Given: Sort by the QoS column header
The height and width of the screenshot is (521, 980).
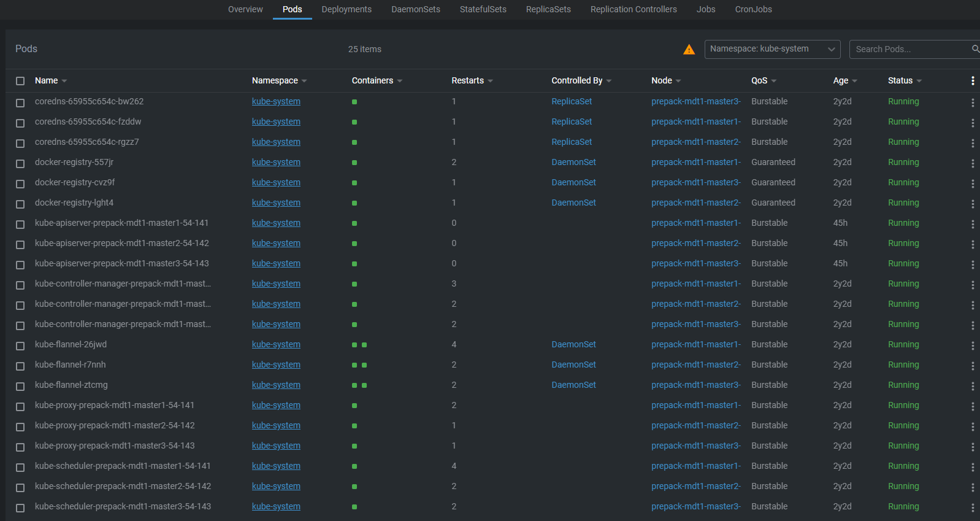Looking at the screenshot, I should tap(764, 80).
